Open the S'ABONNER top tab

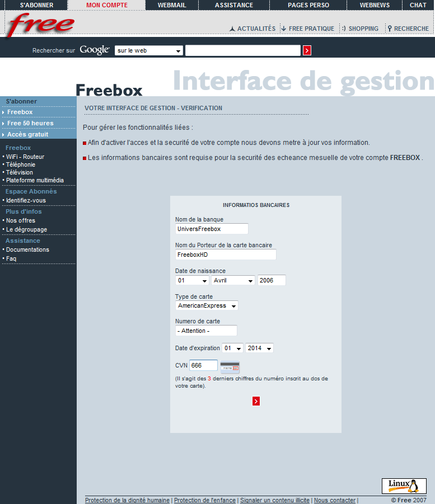click(37, 5)
